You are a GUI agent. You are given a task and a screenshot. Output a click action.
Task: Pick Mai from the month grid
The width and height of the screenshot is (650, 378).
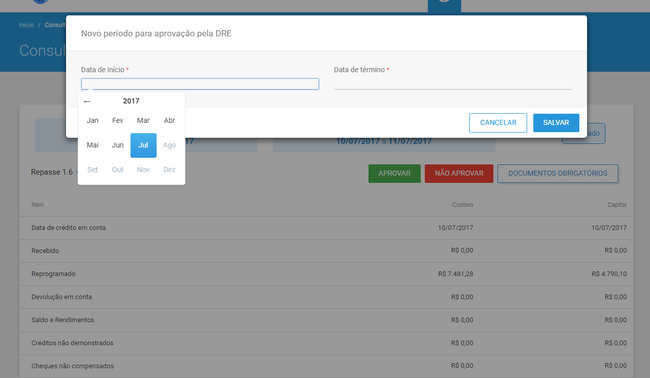92,145
